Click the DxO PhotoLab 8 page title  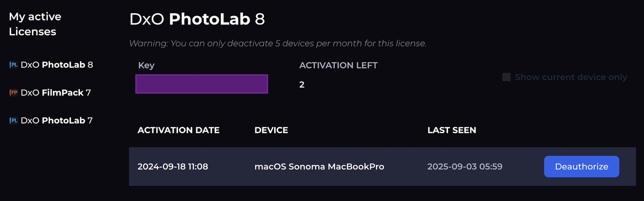pos(197,19)
